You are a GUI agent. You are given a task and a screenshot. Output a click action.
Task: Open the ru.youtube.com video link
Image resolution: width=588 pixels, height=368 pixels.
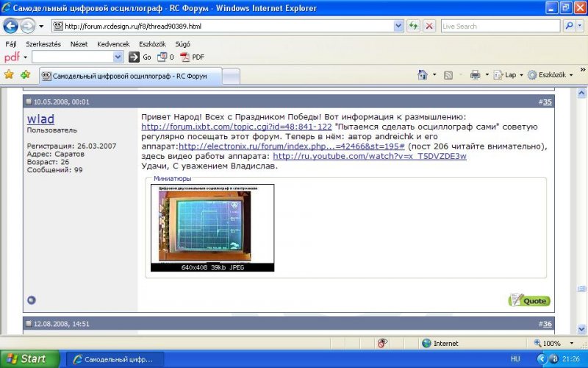370,156
